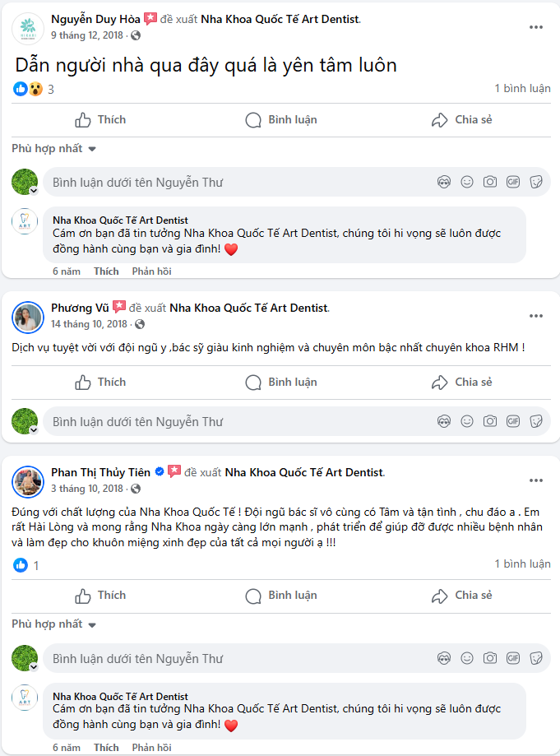This screenshot has height=756, width=560.
Task: Open the commenter profile switcher on the first post
Action: pos(34,190)
